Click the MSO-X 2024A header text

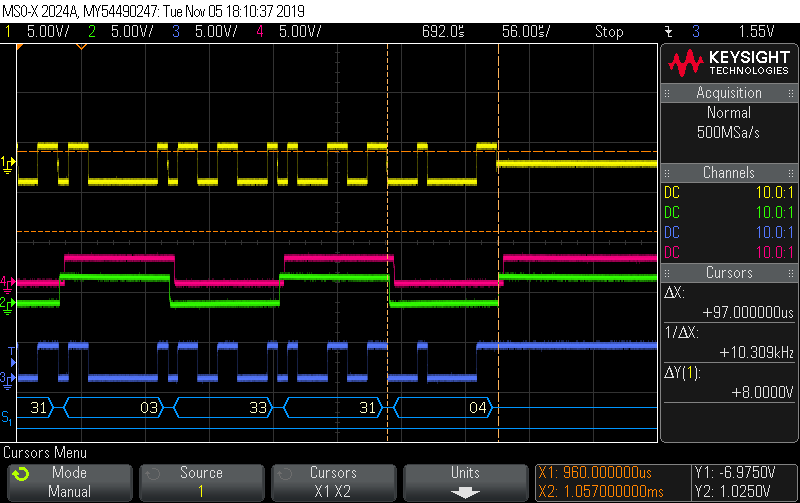[154, 11]
